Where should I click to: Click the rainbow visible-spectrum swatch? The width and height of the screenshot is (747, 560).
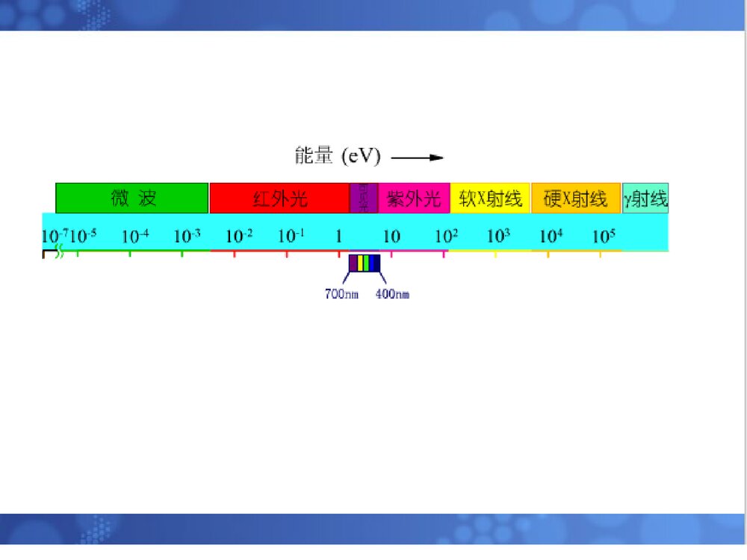[x=364, y=263]
